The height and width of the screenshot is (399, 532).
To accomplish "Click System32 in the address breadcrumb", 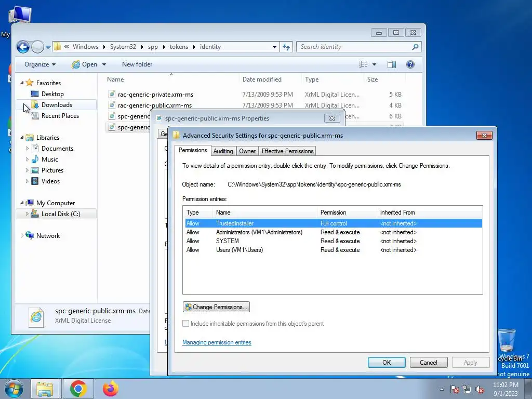I will [x=123, y=47].
